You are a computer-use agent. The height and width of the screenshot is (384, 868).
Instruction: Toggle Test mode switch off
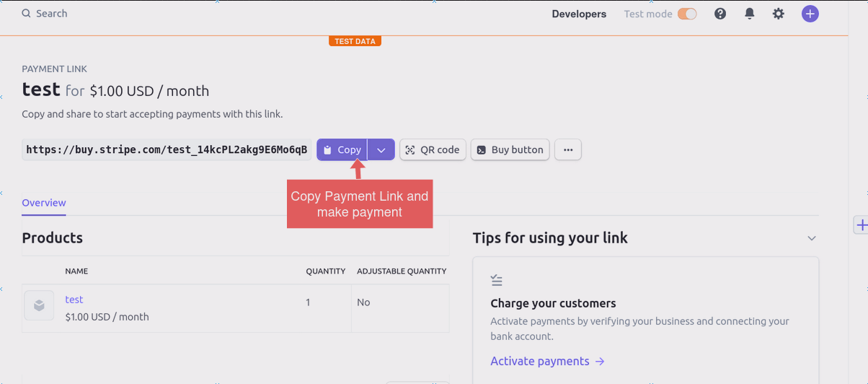pyautogui.click(x=687, y=14)
